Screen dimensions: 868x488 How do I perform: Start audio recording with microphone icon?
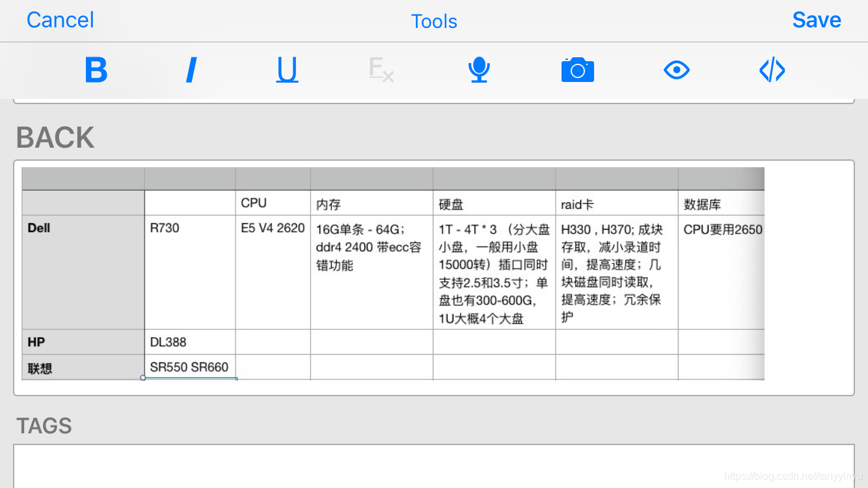[x=479, y=70]
